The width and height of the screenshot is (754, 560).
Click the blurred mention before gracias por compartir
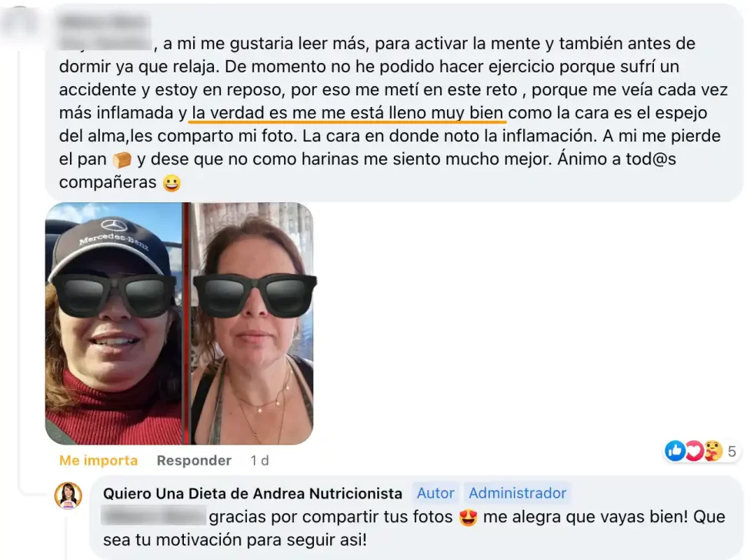(x=154, y=517)
